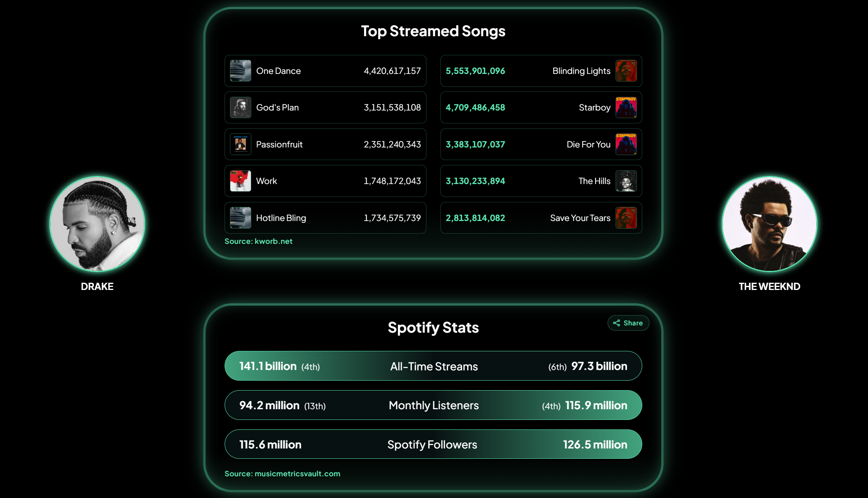Click The Weeknd's circular profile photo
The width and height of the screenshot is (868, 498).
click(x=770, y=224)
